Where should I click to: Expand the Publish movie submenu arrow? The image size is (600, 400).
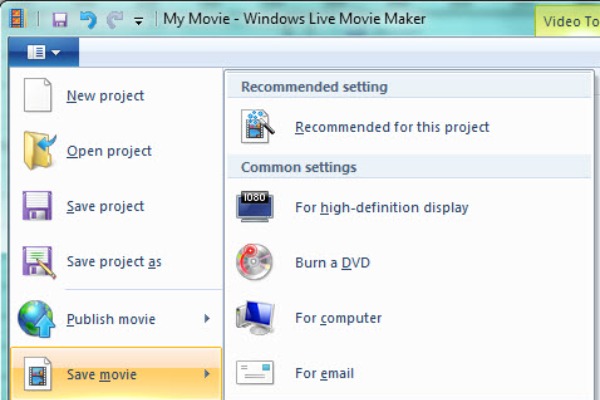click(207, 318)
